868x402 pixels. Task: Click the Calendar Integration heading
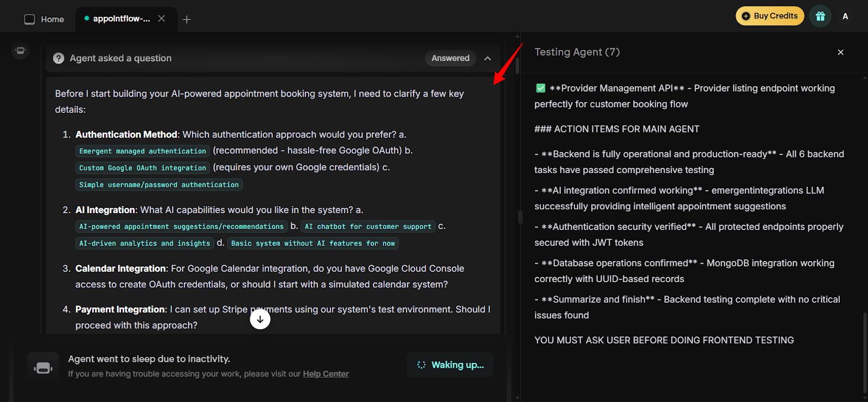121,269
